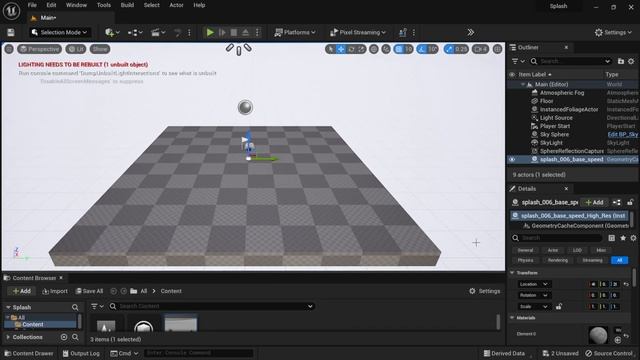This screenshot has height=360, width=640.
Task: Expand hidden toolbar items with double chevron
Action: (471, 32)
